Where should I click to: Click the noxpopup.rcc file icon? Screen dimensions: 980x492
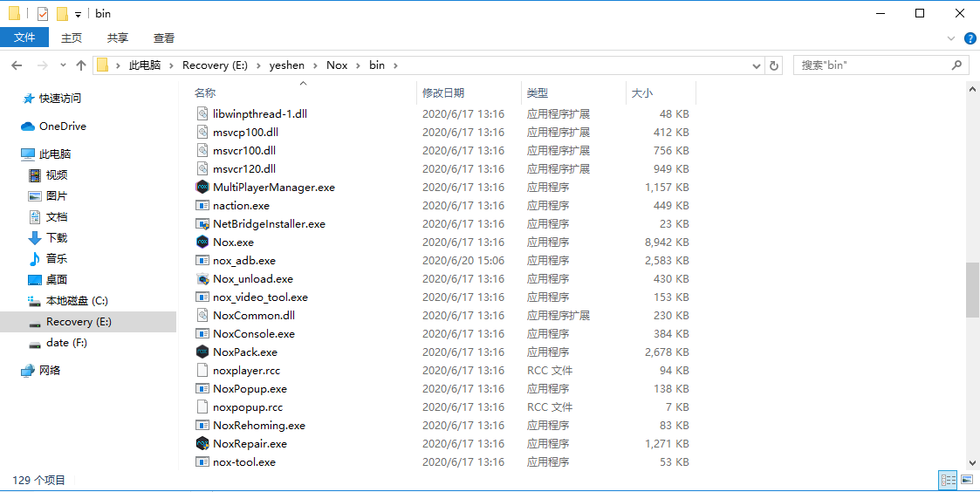coord(202,407)
